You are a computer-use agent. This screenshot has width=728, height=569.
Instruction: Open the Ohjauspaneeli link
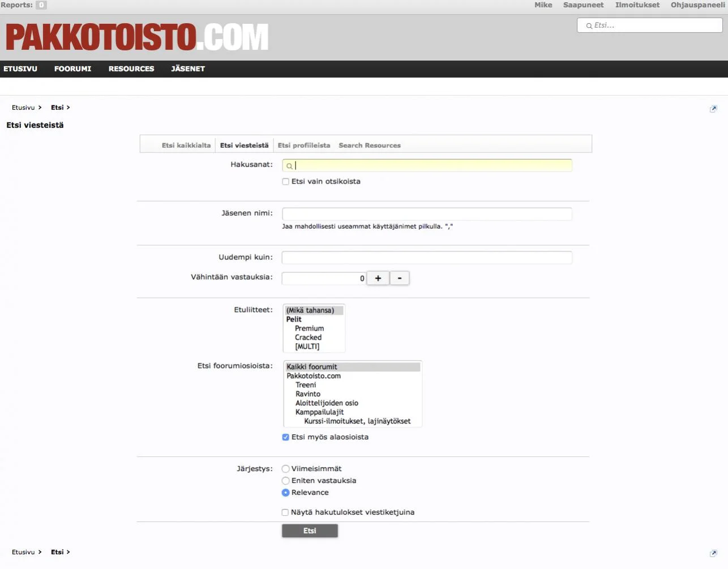(x=697, y=5)
